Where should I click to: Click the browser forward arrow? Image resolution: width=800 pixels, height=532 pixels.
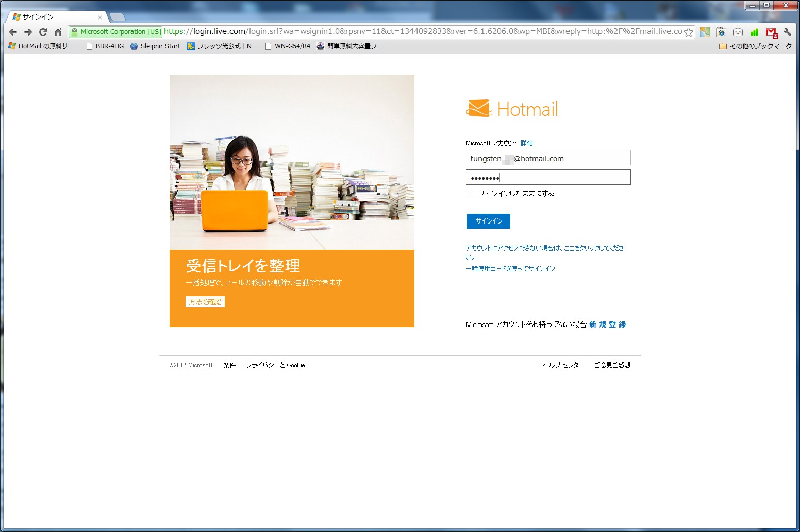click(x=28, y=32)
